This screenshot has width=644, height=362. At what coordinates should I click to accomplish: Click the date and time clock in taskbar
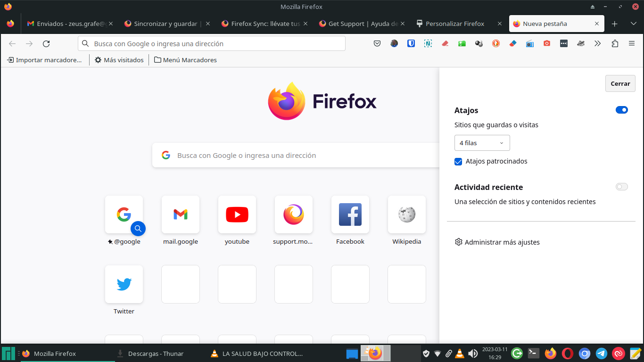[x=495, y=354]
